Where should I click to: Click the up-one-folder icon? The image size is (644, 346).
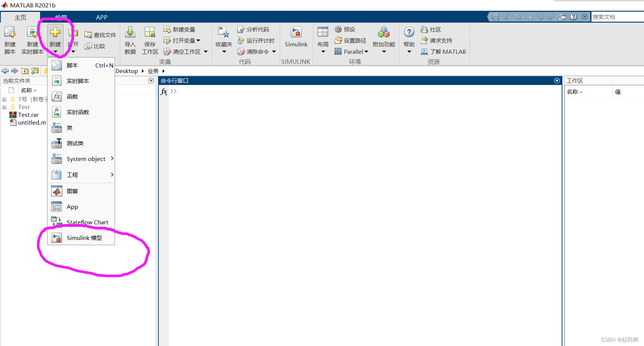[x=25, y=71]
